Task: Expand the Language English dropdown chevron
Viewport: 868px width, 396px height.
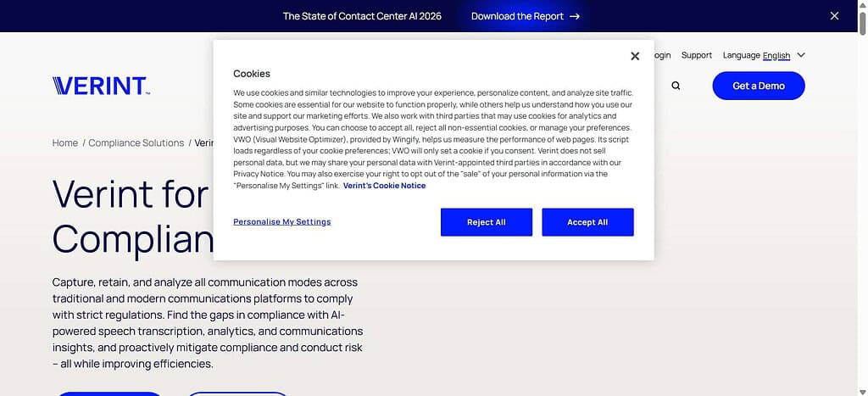Action: (x=800, y=55)
